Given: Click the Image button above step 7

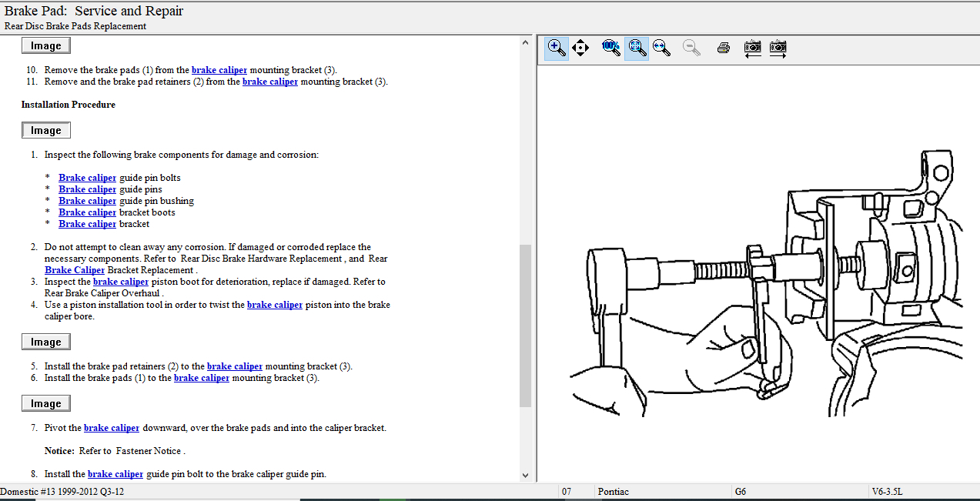Looking at the screenshot, I should [45, 404].
